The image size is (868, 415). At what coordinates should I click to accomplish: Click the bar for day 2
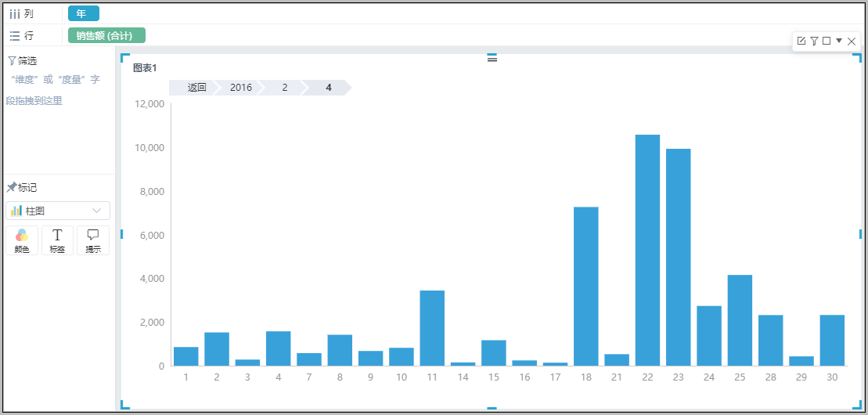tap(217, 349)
